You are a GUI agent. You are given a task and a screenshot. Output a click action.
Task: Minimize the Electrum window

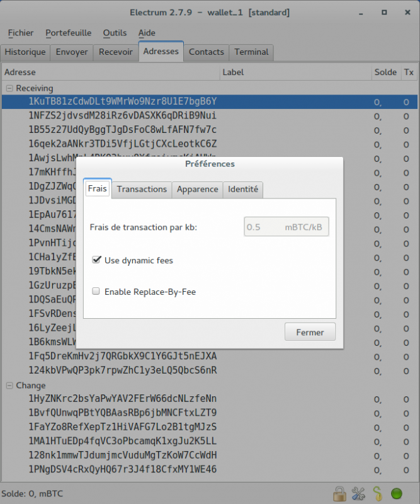361,13
